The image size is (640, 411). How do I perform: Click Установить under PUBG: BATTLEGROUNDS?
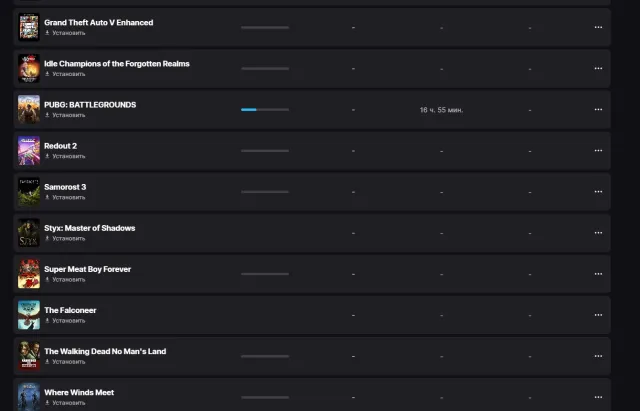(x=65, y=115)
